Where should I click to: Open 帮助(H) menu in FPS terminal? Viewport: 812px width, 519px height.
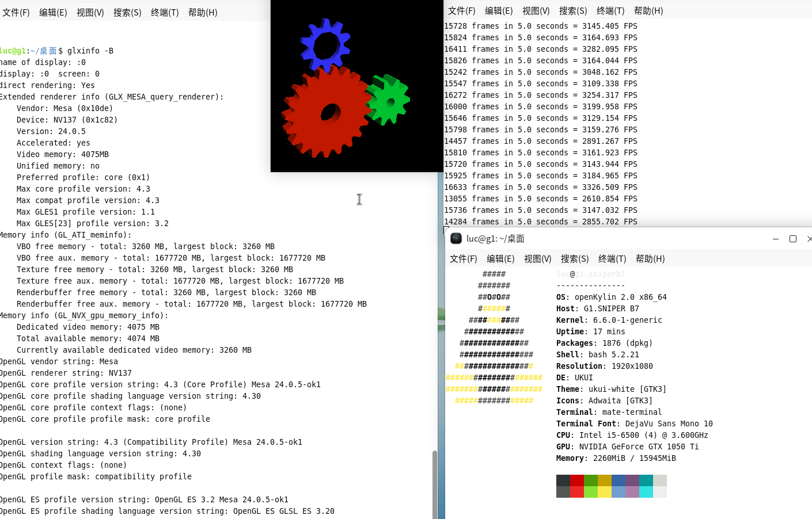pos(648,10)
